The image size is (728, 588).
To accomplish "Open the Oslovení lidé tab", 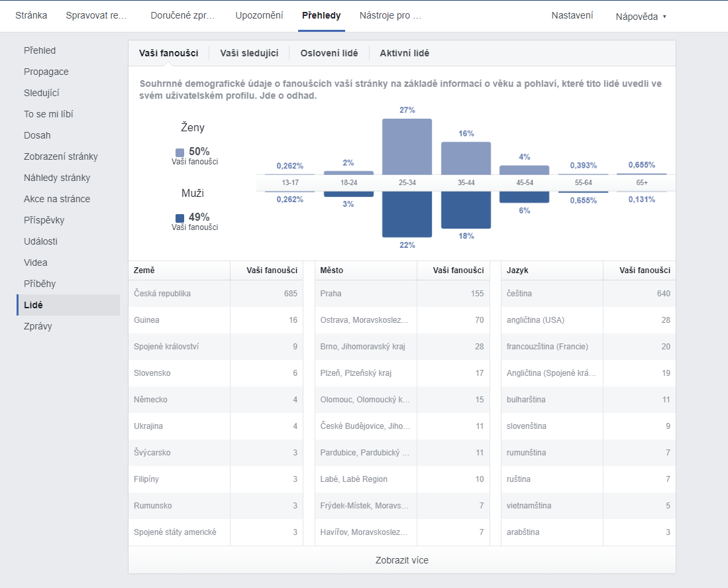I will click(x=329, y=53).
